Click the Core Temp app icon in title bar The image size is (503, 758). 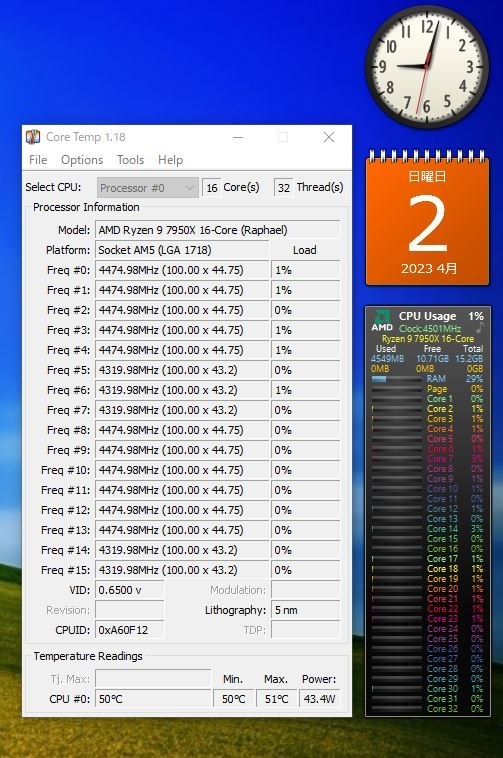point(33,137)
